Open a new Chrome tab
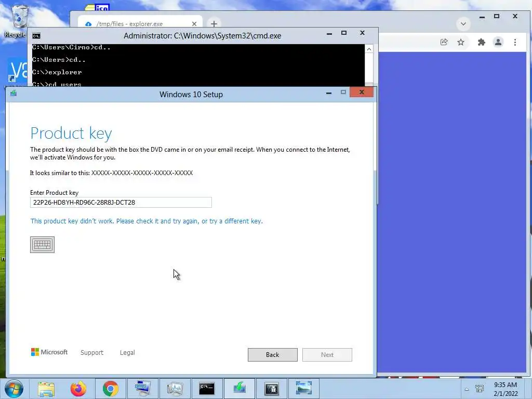This screenshot has width=532, height=399. (214, 24)
